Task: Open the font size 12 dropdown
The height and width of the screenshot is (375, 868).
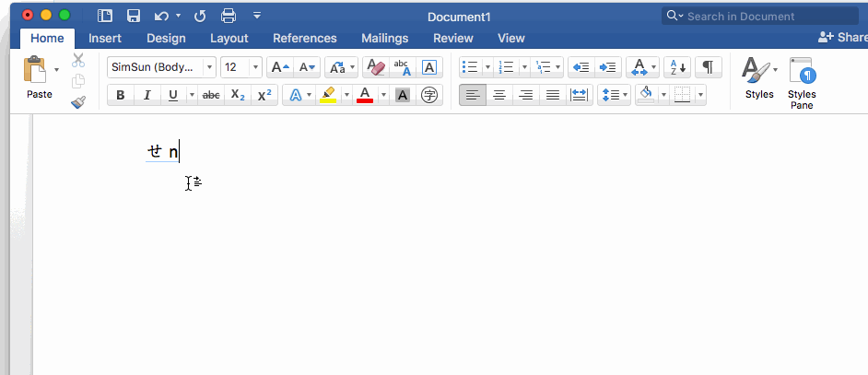Action: click(x=255, y=67)
